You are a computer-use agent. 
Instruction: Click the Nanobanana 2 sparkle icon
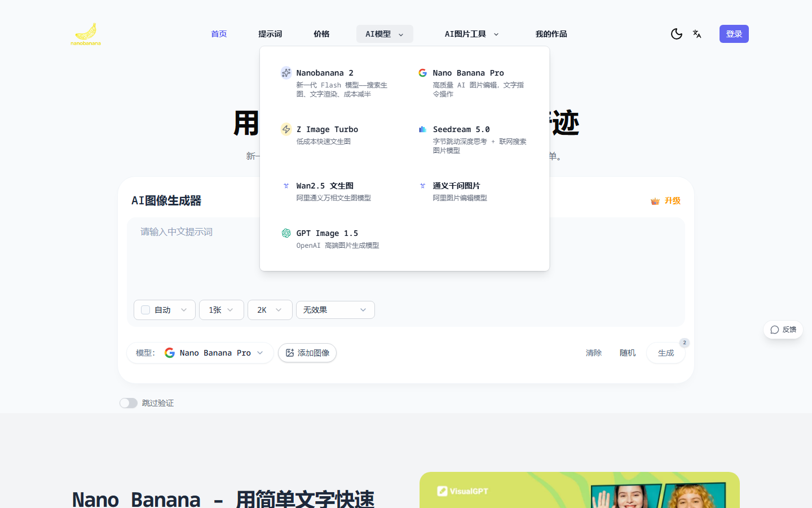[286, 73]
